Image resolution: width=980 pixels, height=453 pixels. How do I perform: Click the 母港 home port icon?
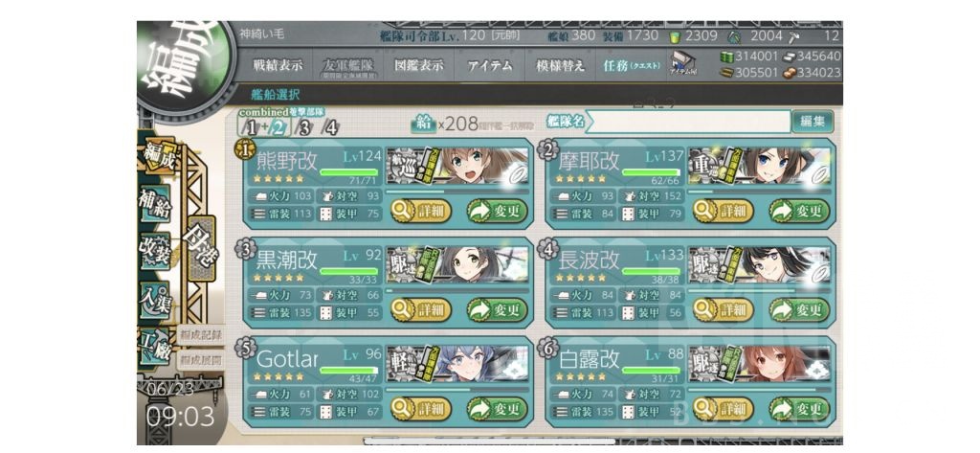click(x=201, y=249)
